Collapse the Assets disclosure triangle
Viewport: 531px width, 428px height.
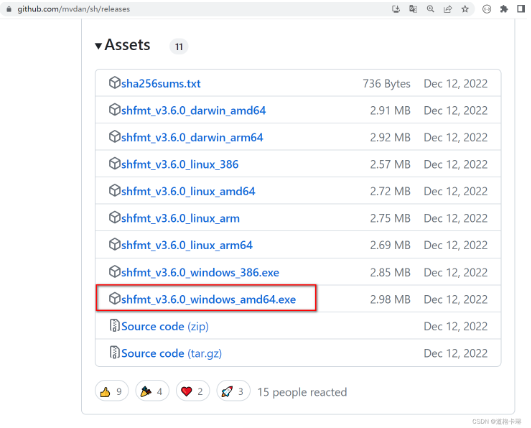tap(98, 46)
